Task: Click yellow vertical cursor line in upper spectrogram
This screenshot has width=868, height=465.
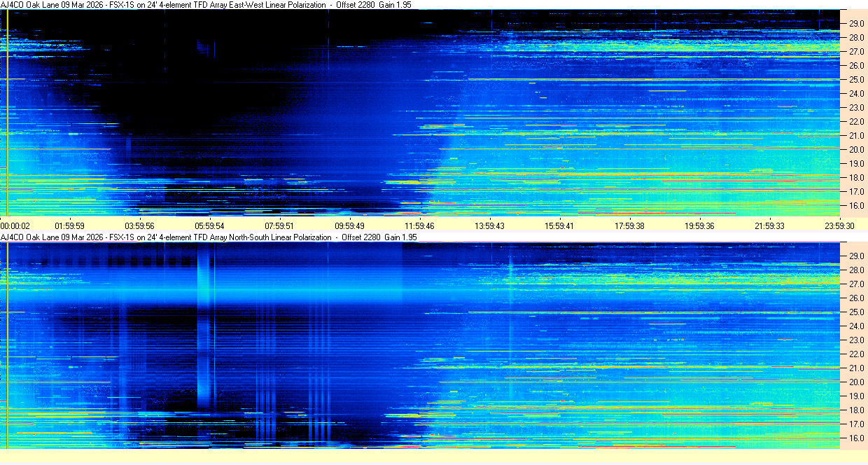Action: tap(6, 112)
